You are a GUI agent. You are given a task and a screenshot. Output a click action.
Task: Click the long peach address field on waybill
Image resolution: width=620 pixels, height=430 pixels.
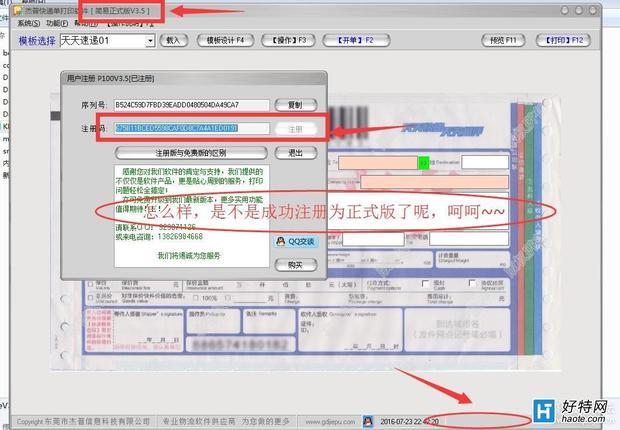coord(434,182)
